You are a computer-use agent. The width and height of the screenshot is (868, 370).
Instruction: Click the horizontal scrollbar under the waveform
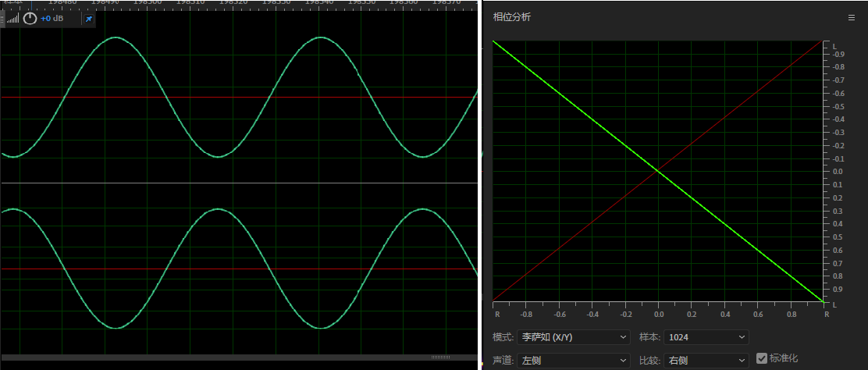(234, 358)
